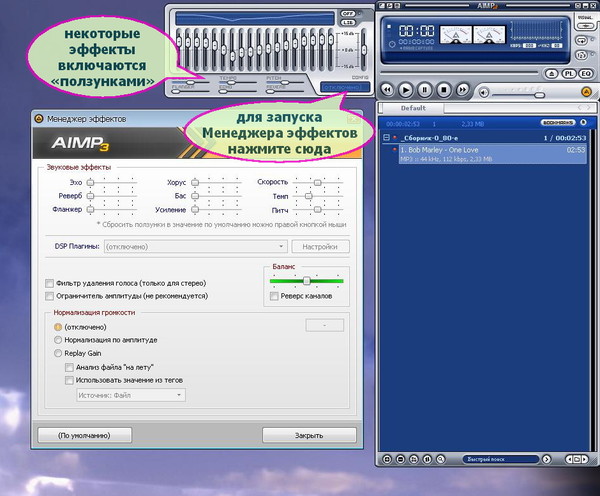Click the previous playlist arrow at bottom
The height and width of the screenshot is (496, 600).
pyautogui.click(x=569, y=459)
